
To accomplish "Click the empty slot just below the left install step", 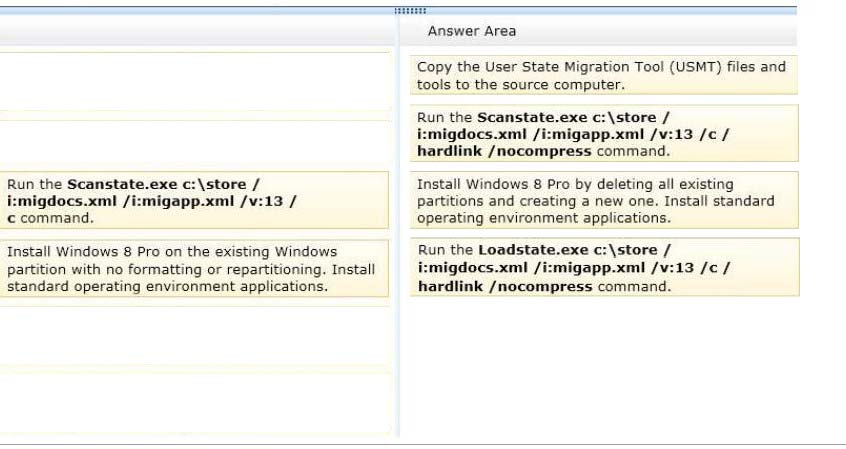I will pyautogui.click(x=194, y=336).
